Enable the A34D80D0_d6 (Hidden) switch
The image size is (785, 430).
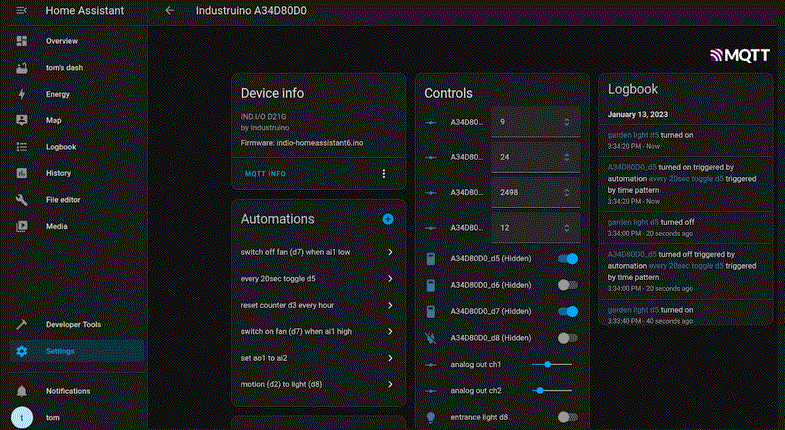(567, 285)
